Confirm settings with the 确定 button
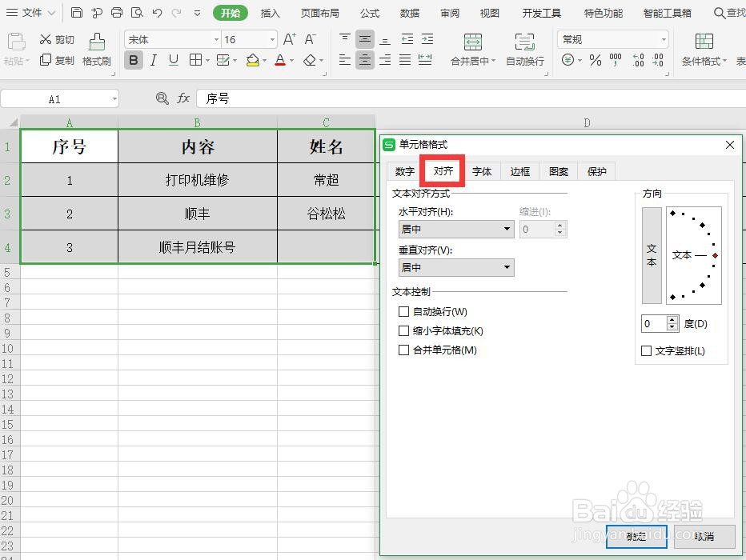 click(x=636, y=537)
